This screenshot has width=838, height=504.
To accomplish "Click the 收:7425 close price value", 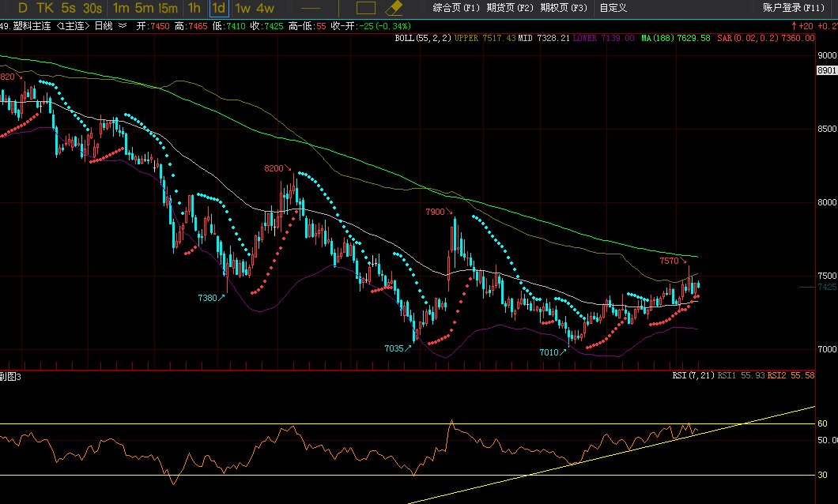I will pos(267,25).
